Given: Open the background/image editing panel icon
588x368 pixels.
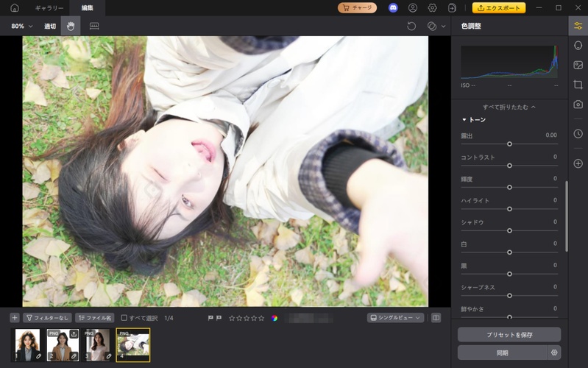Looking at the screenshot, I should [x=578, y=65].
